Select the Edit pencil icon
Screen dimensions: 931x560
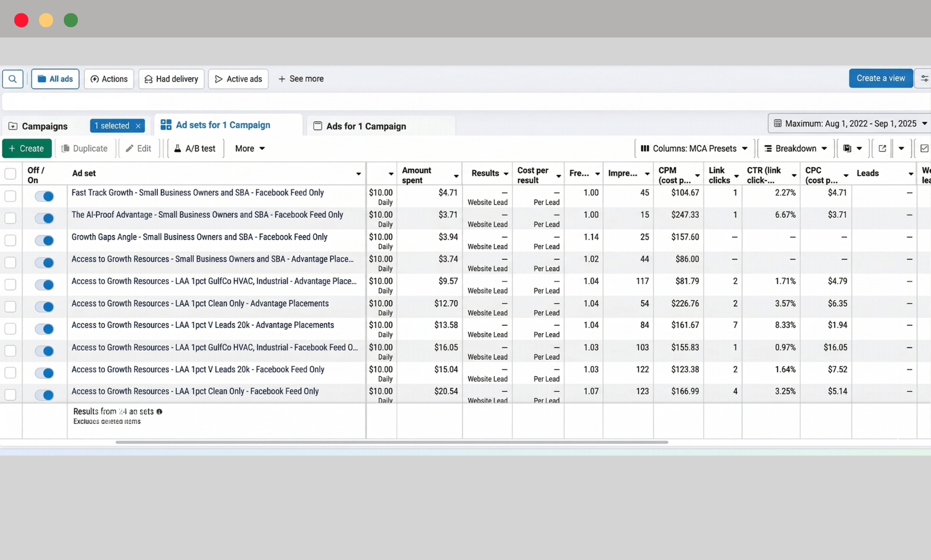(x=129, y=148)
